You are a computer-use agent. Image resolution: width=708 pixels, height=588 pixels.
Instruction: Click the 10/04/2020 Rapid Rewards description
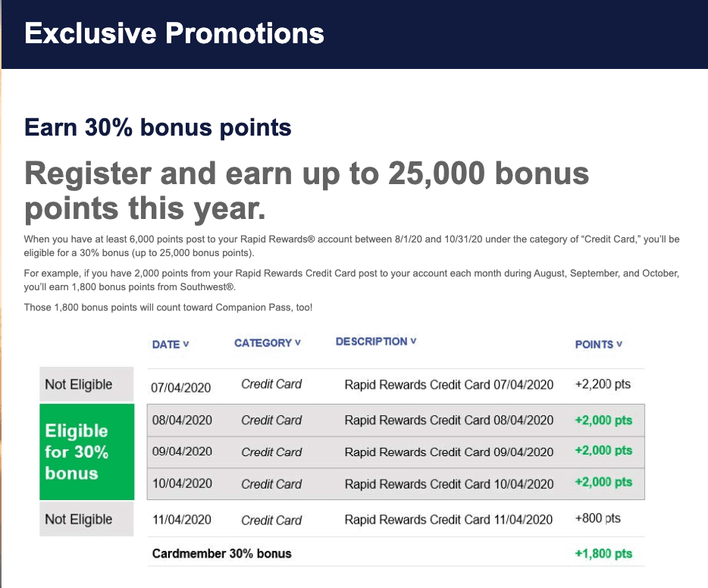click(x=449, y=483)
